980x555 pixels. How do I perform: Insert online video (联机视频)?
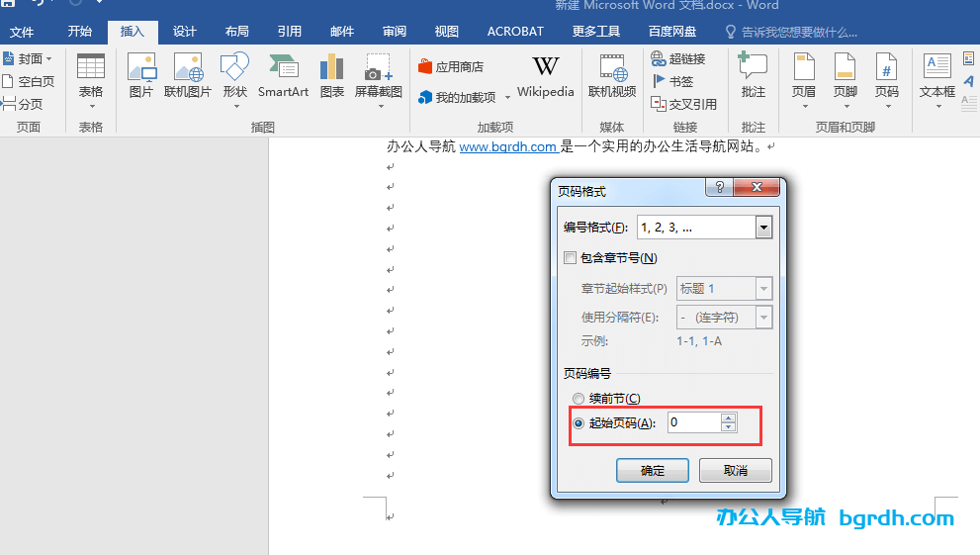coord(612,75)
